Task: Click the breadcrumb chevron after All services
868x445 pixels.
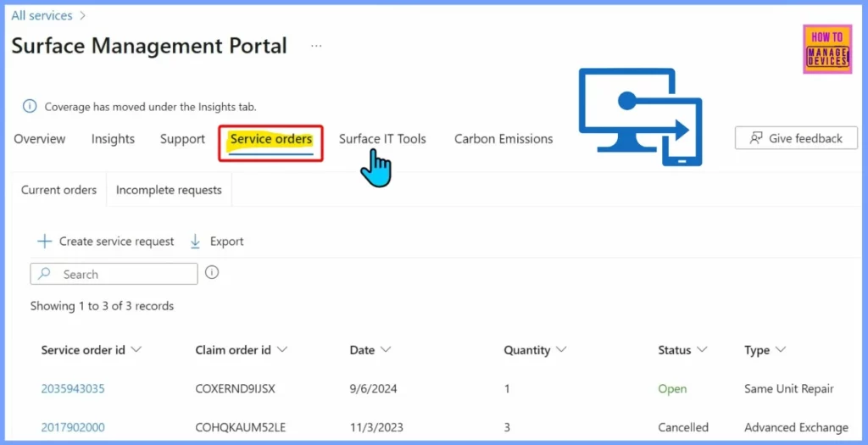Action: (82, 15)
